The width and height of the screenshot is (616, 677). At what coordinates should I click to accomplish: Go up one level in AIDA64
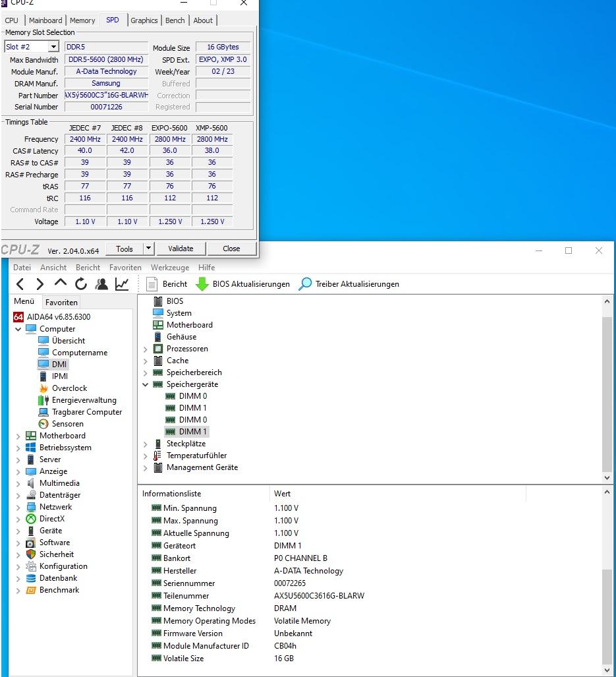[61, 283]
